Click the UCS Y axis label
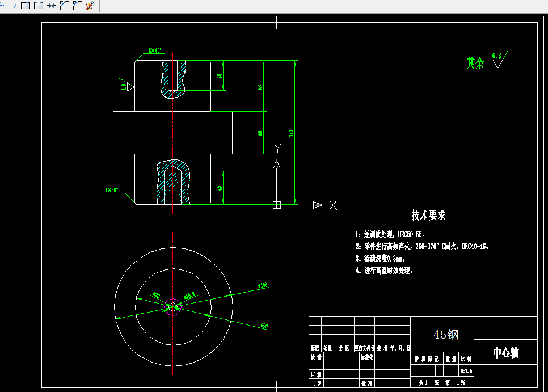Viewport: 548px width, 392px height. [x=277, y=148]
